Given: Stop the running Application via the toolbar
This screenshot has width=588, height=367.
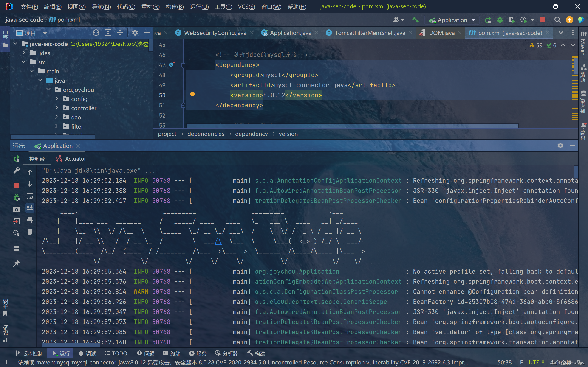Looking at the screenshot, I should tap(542, 20).
